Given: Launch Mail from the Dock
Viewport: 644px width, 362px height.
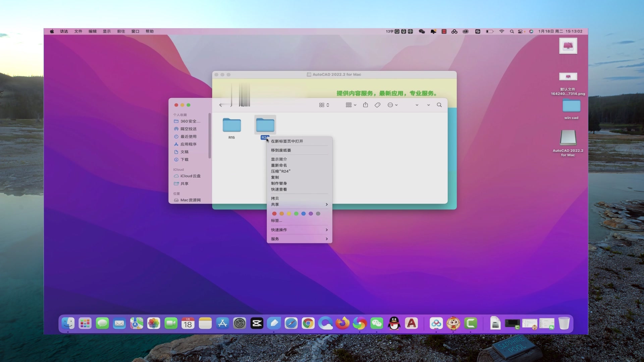Looking at the screenshot, I should click(x=119, y=323).
